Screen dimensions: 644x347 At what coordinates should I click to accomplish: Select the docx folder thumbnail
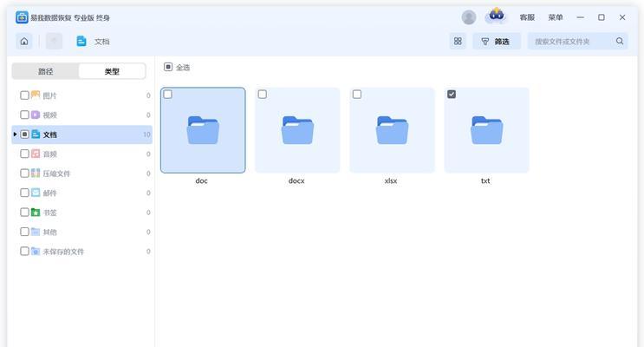297,130
